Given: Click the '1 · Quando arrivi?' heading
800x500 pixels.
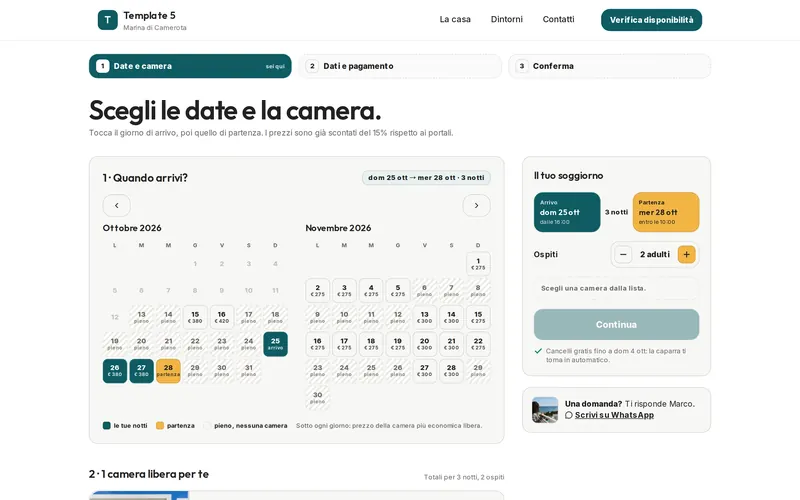Looking at the screenshot, I should click(x=145, y=178).
